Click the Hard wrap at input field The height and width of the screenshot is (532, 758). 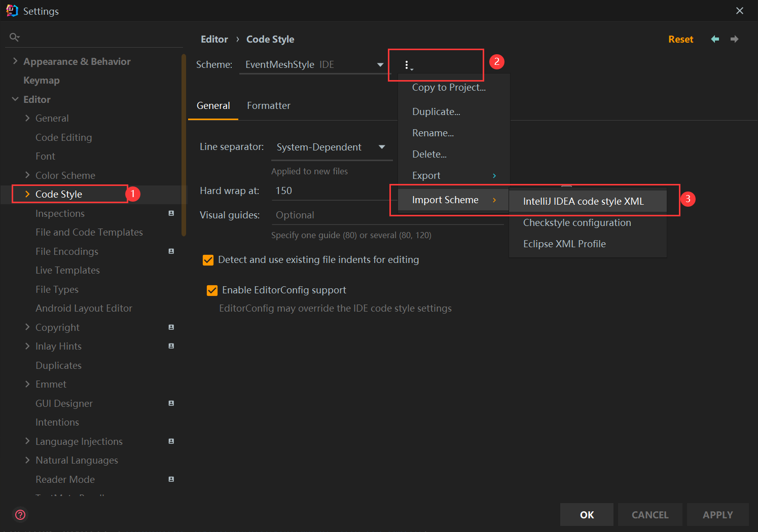coord(330,191)
